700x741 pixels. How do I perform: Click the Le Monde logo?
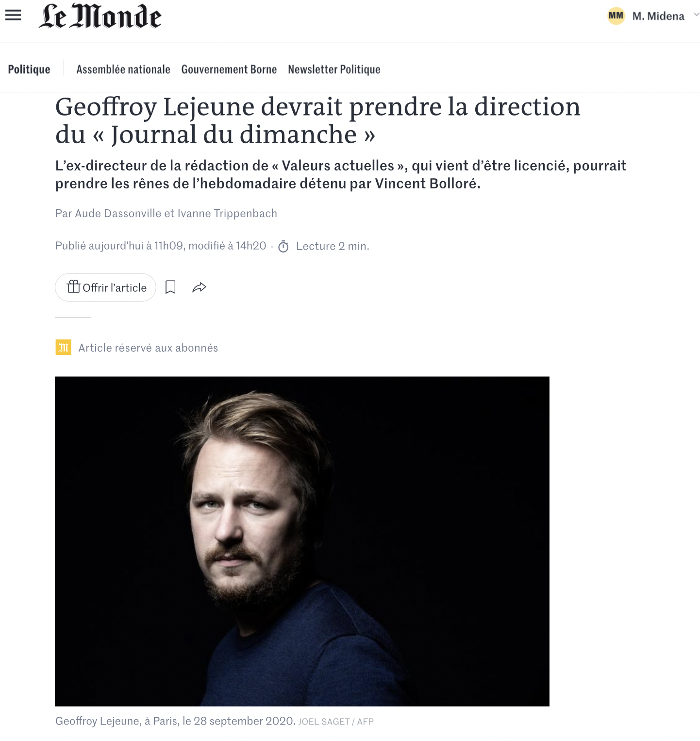(x=100, y=16)
